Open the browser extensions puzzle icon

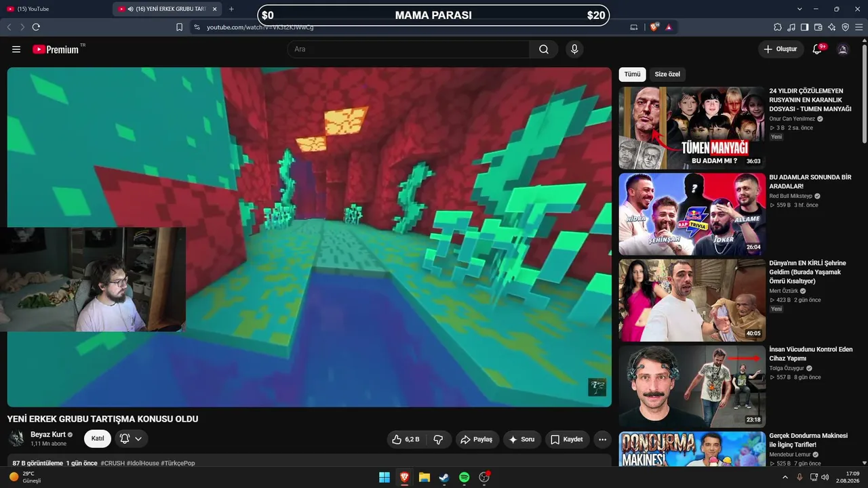(778, 27)
